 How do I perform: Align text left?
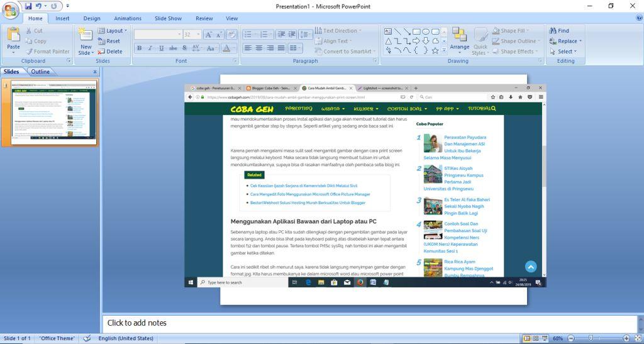click(248, 48)
